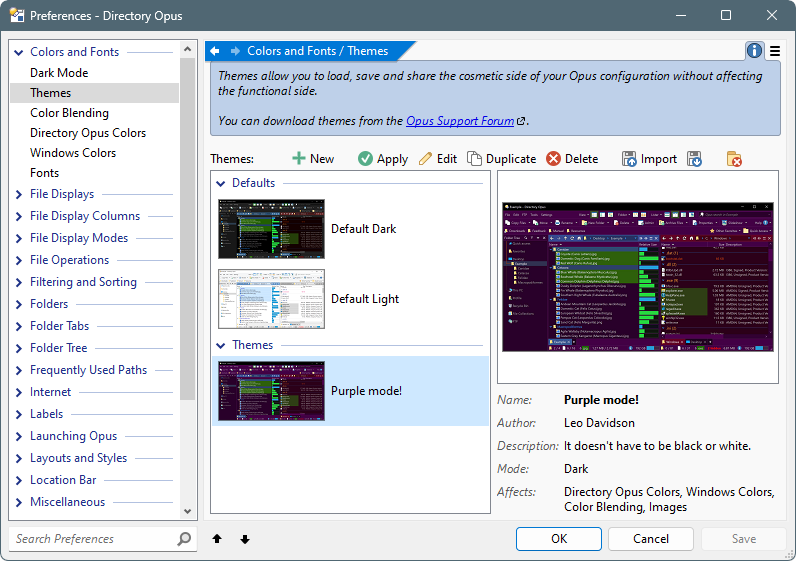Select the Themes page in sidebar
796x561 pixels.
coord(94,93)
